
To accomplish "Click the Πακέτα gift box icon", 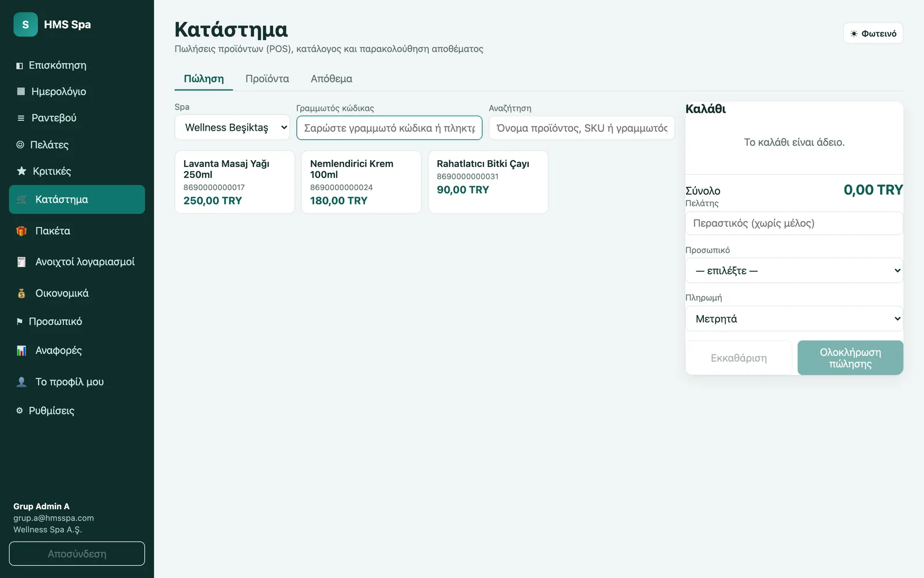I will click(21, 231).
